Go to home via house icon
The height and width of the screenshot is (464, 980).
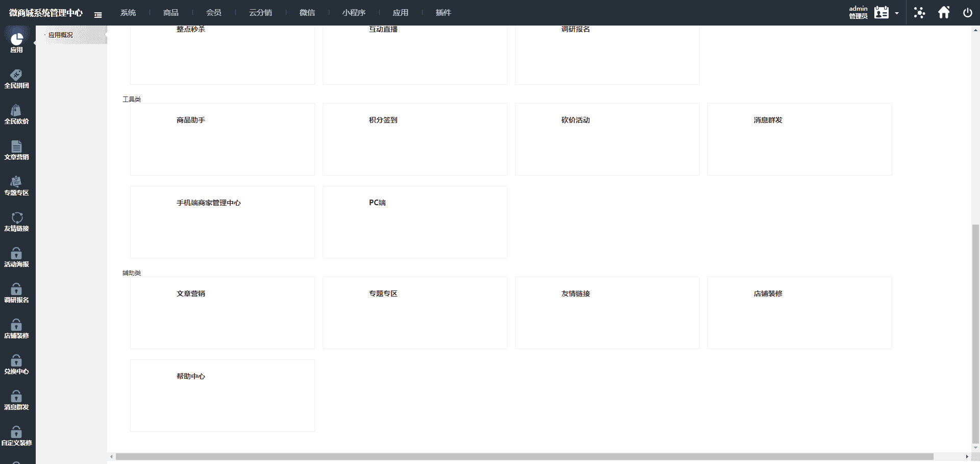coord(944,12)
